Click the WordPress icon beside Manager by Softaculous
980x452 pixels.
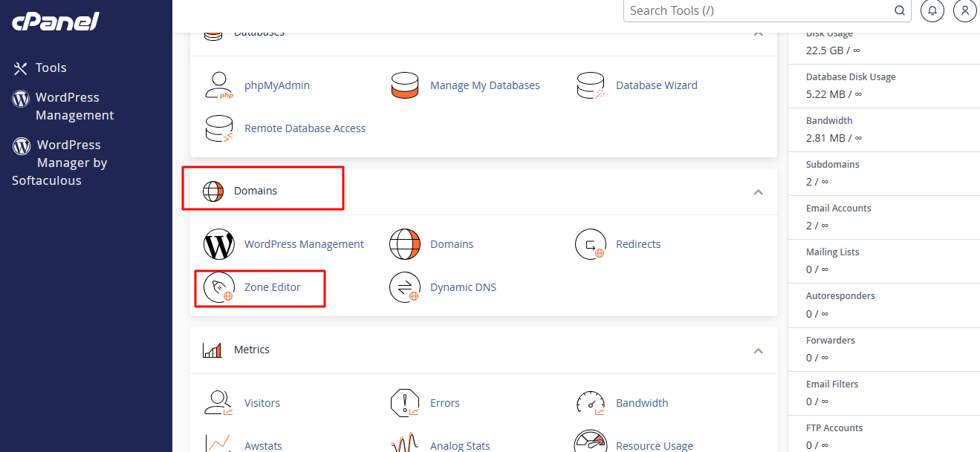tap(22, 145)
